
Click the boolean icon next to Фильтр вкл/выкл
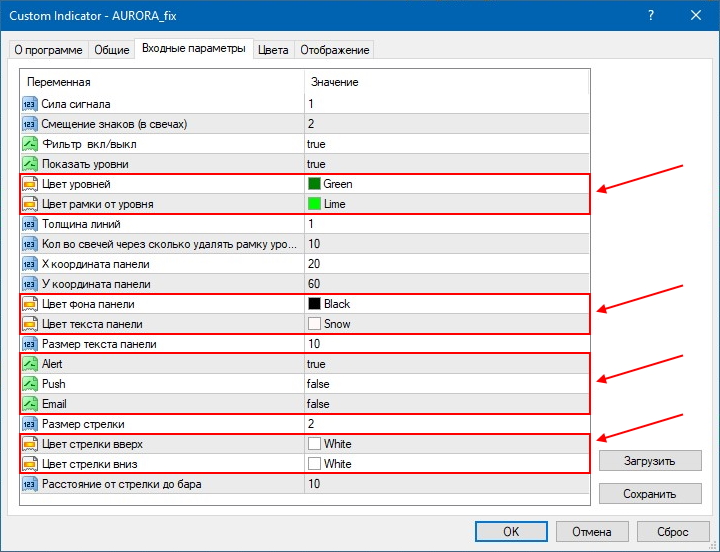point(30,144)
